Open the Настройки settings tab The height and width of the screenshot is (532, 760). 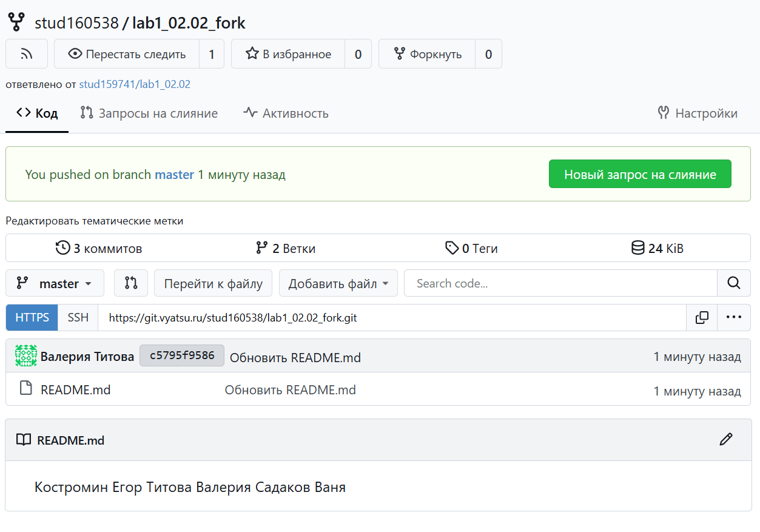[x=698, y=113]
